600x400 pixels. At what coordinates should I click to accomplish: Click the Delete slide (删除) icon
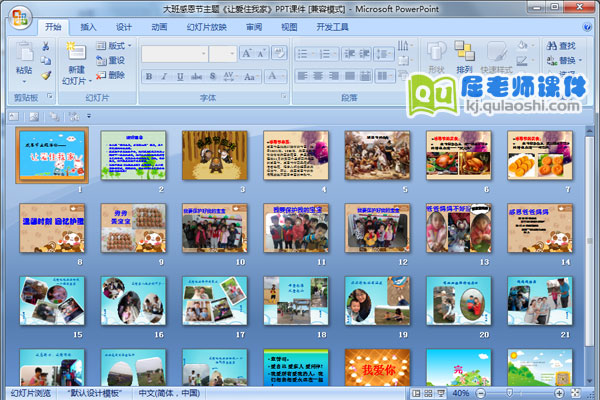tap(102, 75)
